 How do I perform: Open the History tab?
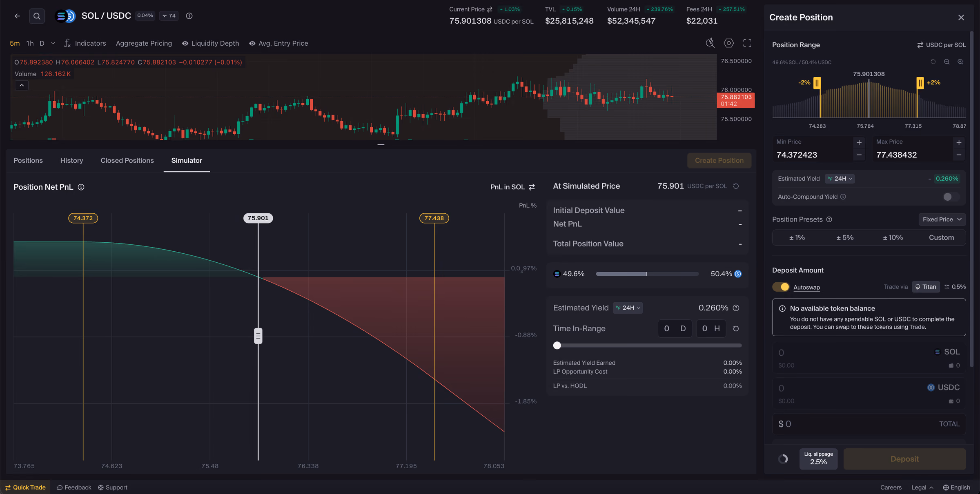(x=71, y=160)
